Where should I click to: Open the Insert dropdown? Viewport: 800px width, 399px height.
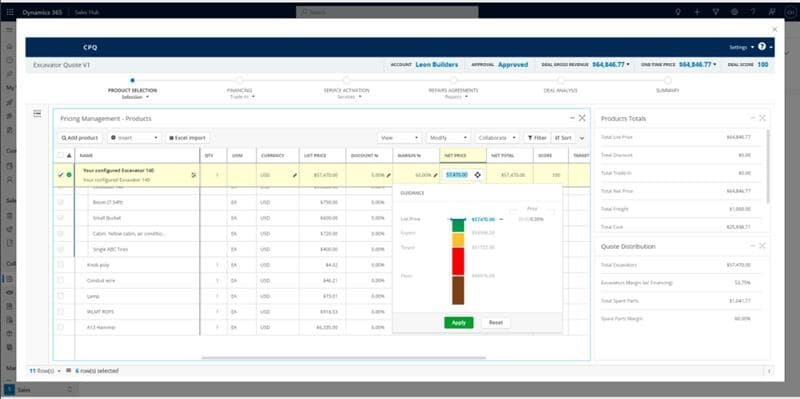pyautogui.click(x=134, y=138)
